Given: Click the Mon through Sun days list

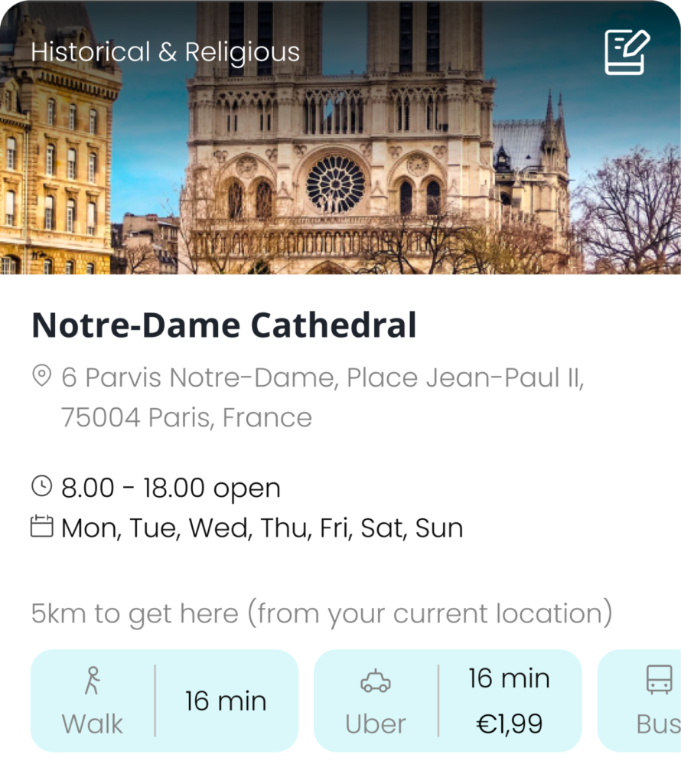Looking at the screenshot, I should tap(262, 528).
